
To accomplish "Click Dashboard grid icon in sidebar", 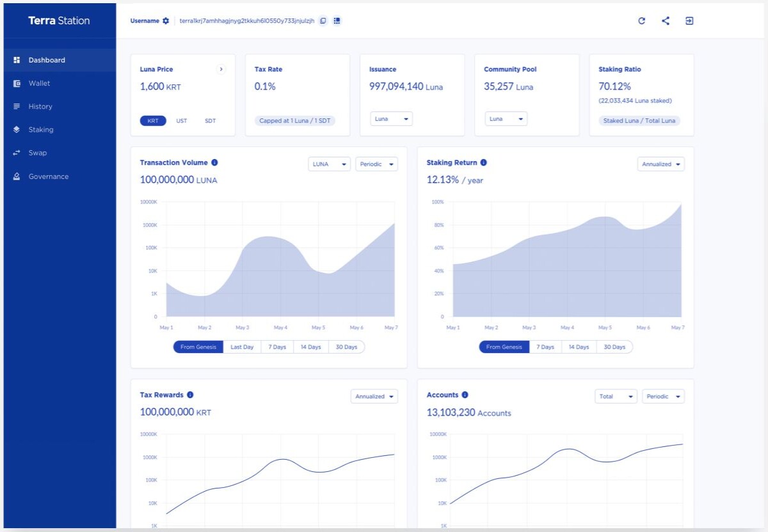I will pos(17,60).
